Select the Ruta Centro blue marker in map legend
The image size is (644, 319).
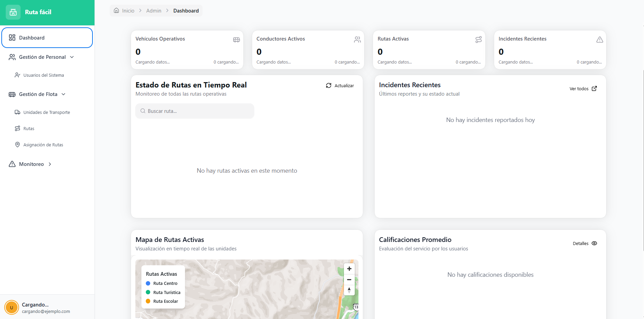[x=148, y=284]
